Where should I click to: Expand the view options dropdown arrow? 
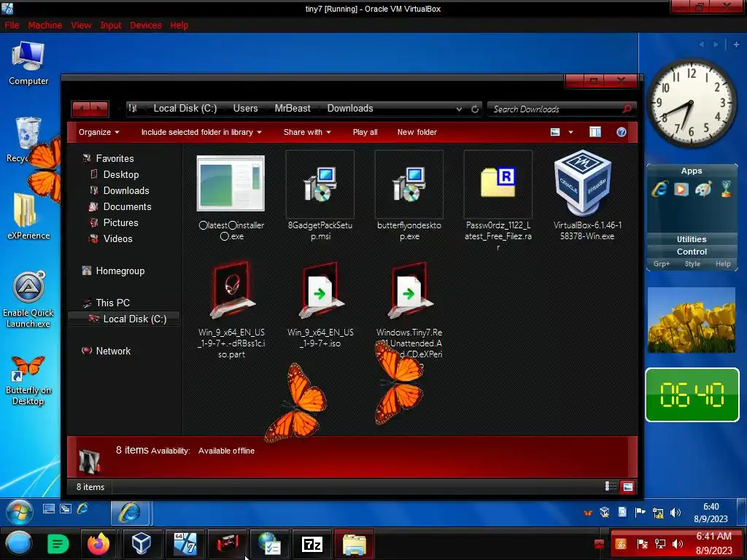click(570, 133)
